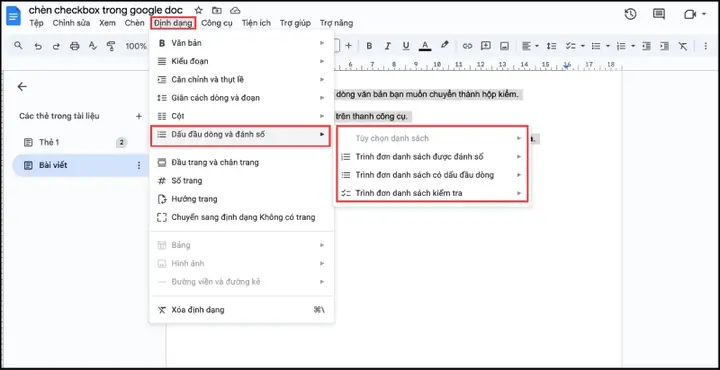Star this document
The image size is (720, 370).
tap(198, 10)
